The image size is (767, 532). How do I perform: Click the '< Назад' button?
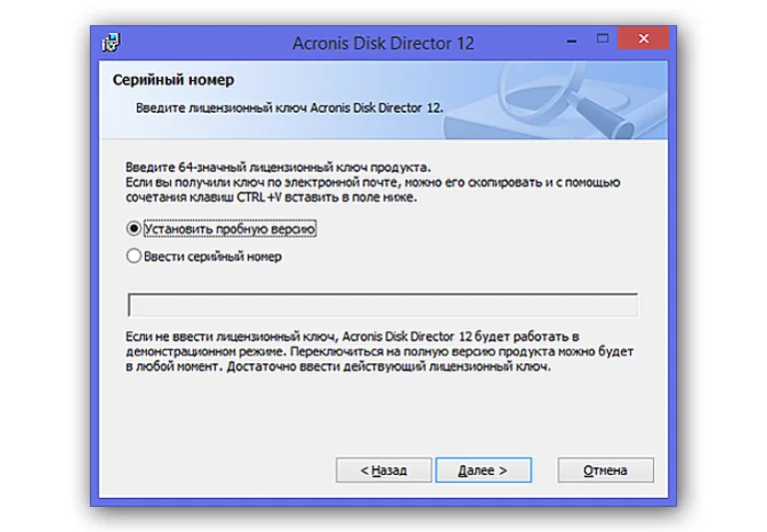[x=383, y=470]
